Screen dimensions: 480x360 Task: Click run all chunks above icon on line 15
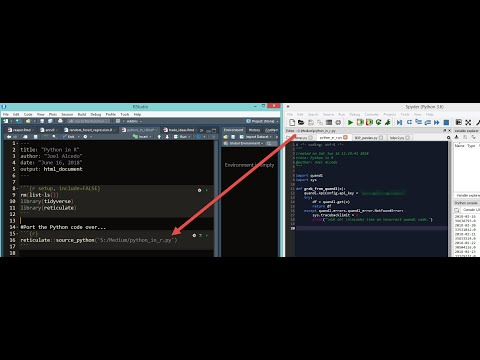click(200, 235)
